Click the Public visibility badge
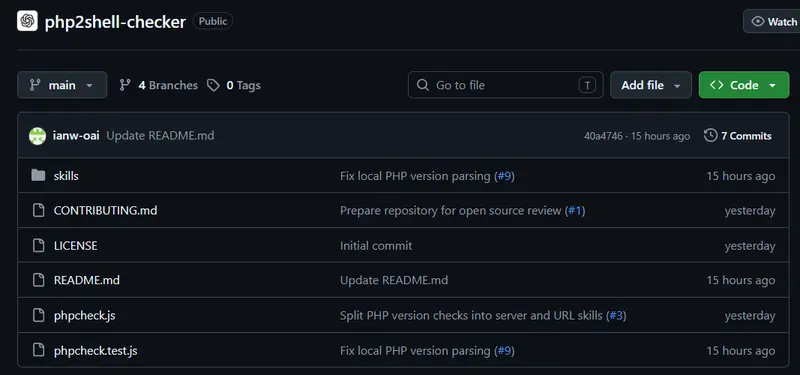Viewport: 800px width, 375px height. click(213, 21)
